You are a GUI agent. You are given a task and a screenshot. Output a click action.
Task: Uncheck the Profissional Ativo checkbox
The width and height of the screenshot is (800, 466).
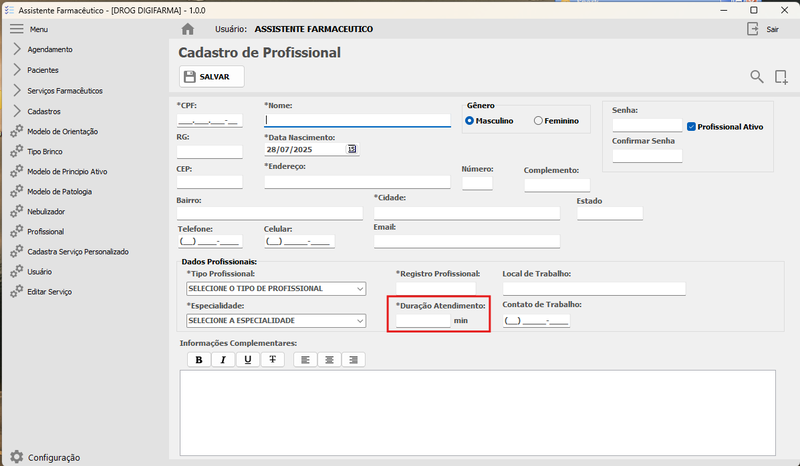[x=691, y=127]
